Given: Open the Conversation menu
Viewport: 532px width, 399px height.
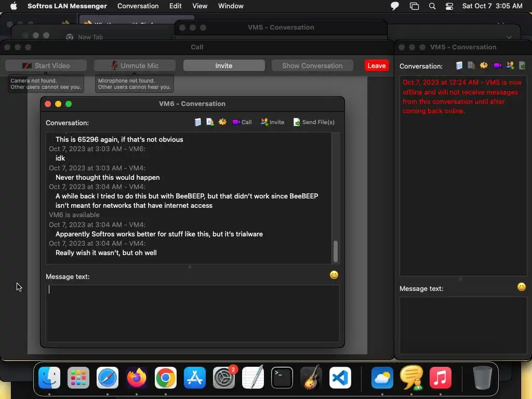Looking at the screenshot, I should click(138, 6).
